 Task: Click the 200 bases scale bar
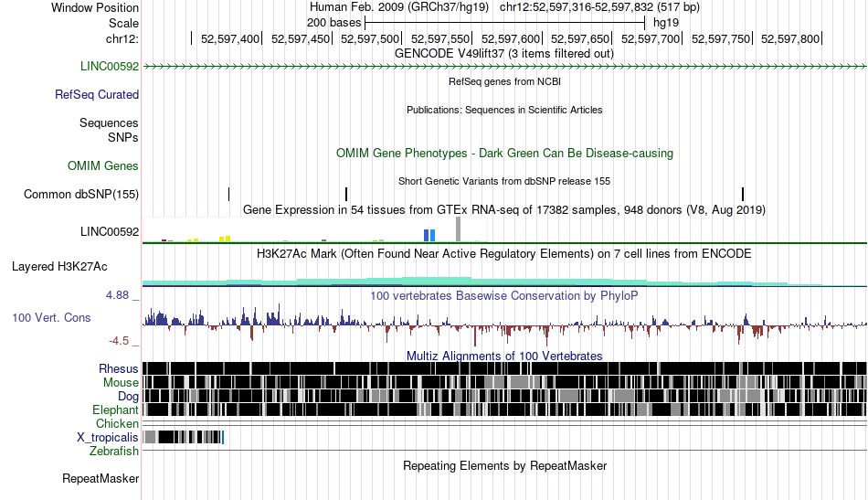[505, 23]
